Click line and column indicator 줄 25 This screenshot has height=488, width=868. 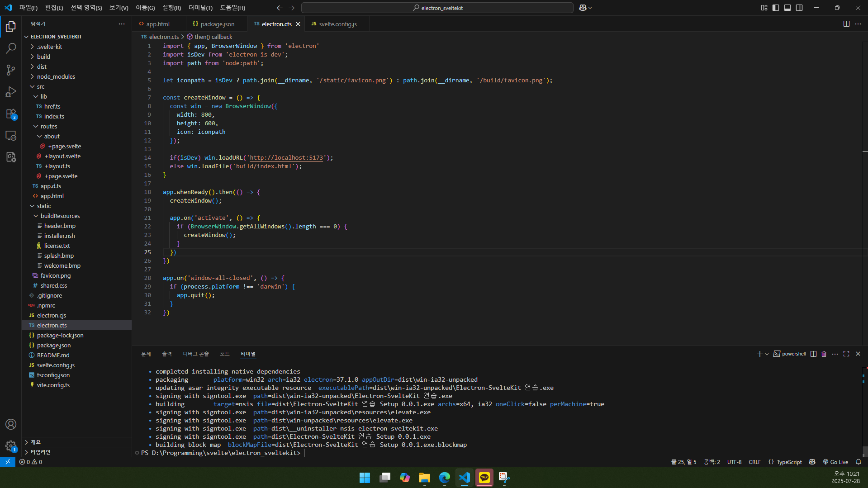pyautogui.click(x=683, y=462)
